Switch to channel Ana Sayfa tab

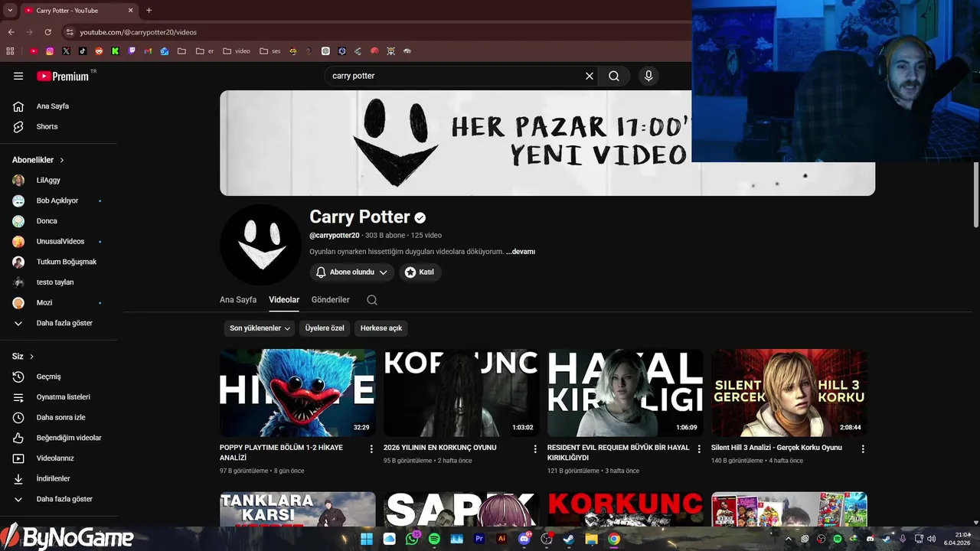click(238, 300)
